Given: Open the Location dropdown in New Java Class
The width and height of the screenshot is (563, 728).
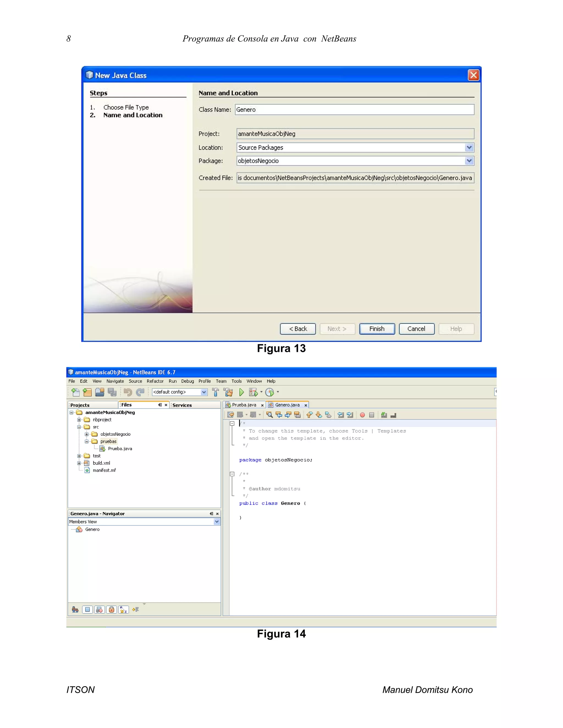Looking at the screenshot, I should point(469,147).
